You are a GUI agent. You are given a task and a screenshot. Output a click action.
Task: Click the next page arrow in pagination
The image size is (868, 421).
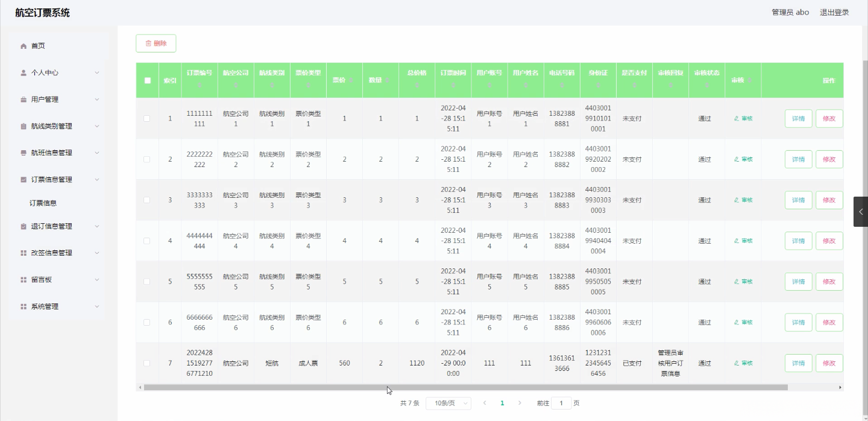[520, 403]
